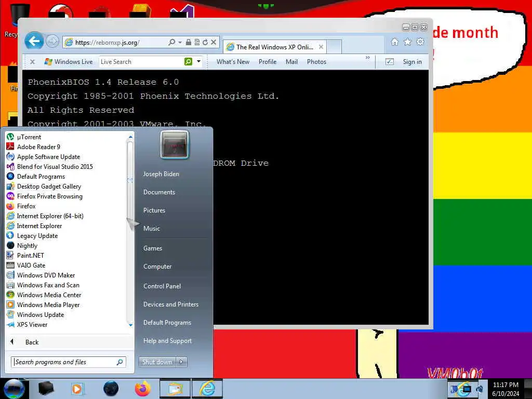Open Firefox from the taskbar

(x=142, y=389)
